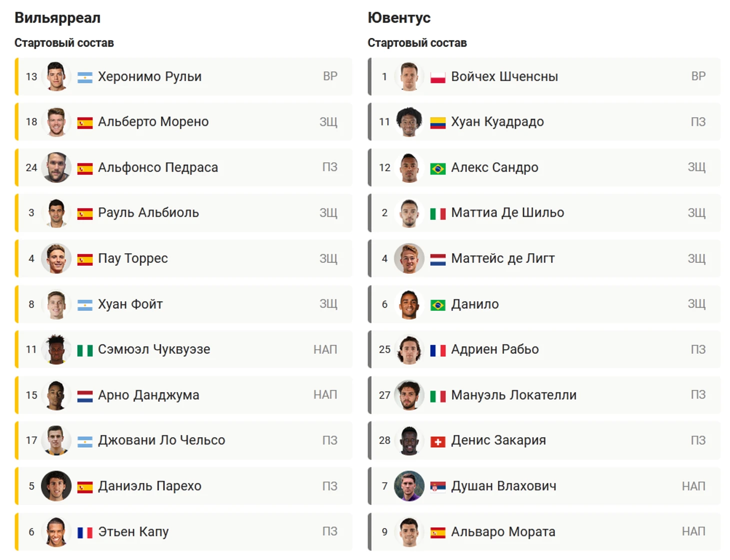Open Даниэль Парехо player page
This screenshot has height=560, width=730.
click(149, 486)
